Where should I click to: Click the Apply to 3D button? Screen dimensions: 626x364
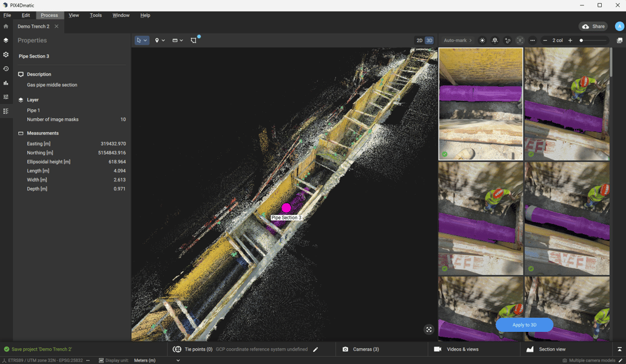524,325
